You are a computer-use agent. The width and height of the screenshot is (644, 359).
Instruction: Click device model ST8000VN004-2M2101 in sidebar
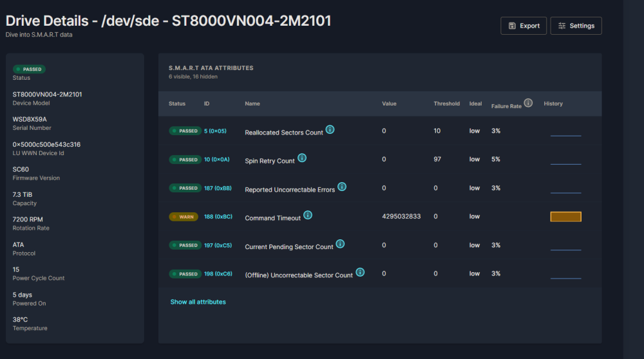(x=47, y=95)
